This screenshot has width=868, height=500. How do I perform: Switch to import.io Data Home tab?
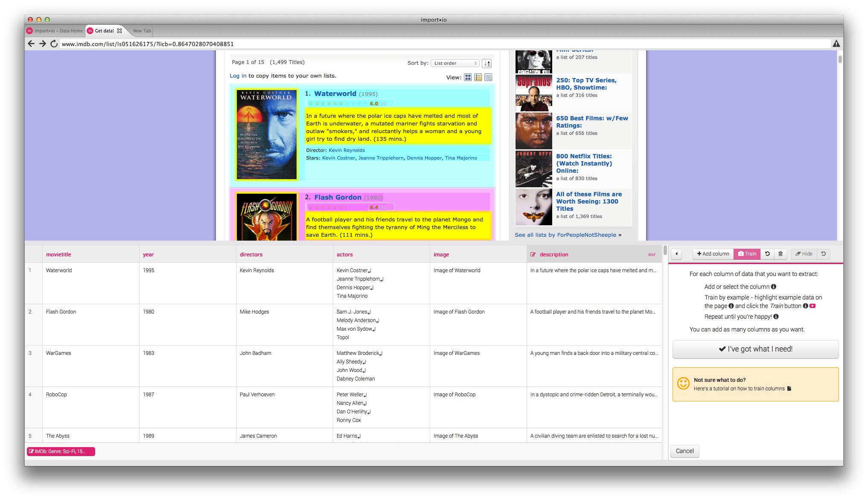[55, 31]
